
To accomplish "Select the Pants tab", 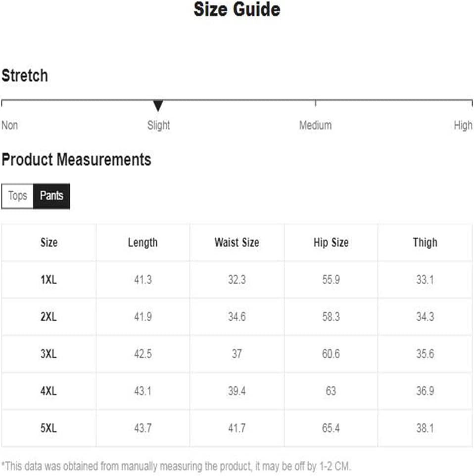I will point(51,196).
